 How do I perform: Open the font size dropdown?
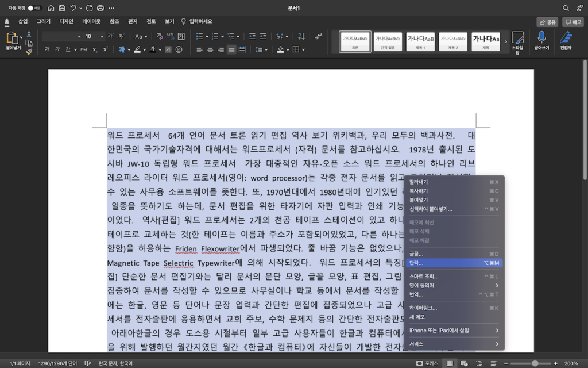pos(102,36)
